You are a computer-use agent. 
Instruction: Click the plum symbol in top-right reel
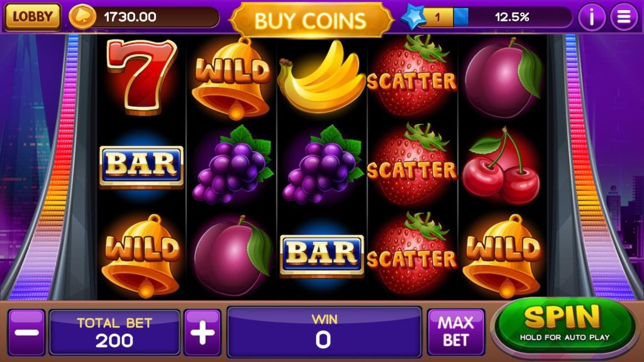(502, 78)
